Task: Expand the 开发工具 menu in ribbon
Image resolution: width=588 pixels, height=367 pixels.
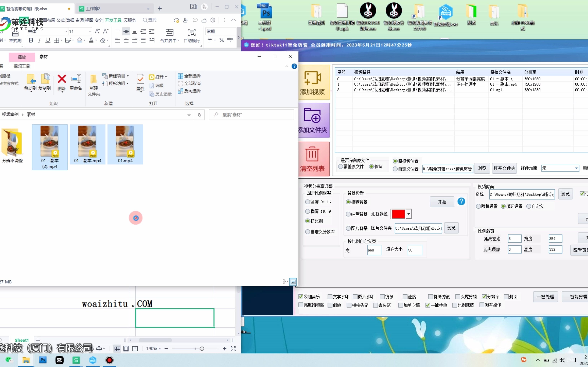Action: pyautogui.click(x=113, y=20)
